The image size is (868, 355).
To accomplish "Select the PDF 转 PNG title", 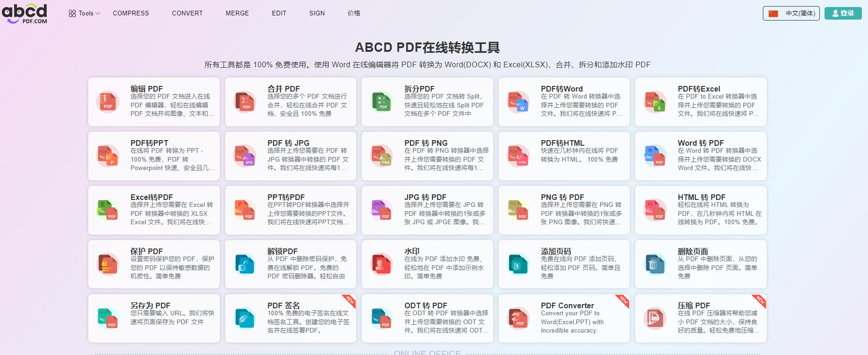I will point(426,143).
